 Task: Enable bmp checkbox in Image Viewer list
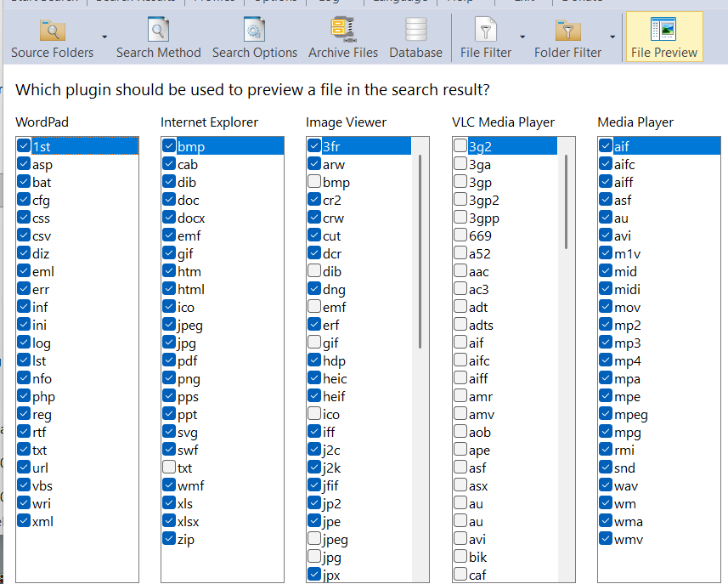click(314, 182)
